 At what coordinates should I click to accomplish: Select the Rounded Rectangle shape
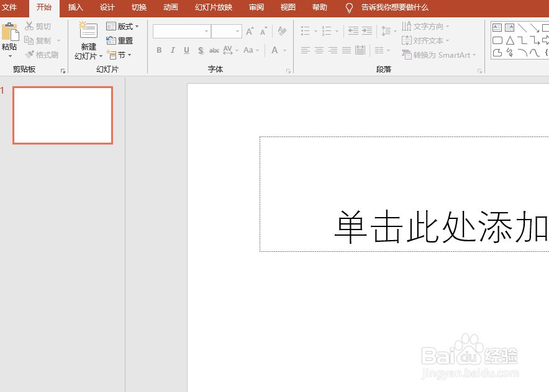[497, 40]
